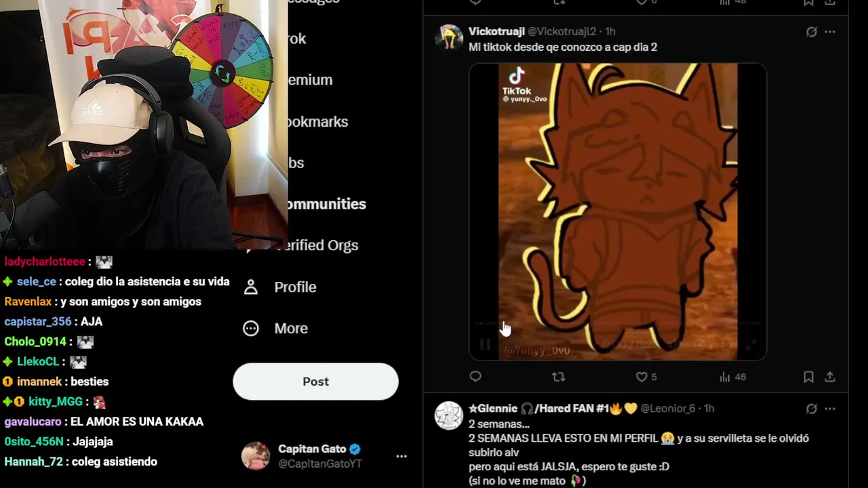The height and width of the screenshot is (488, 868).
Task: Open more options on Vickotruajl's tweet
Action: 830,32
